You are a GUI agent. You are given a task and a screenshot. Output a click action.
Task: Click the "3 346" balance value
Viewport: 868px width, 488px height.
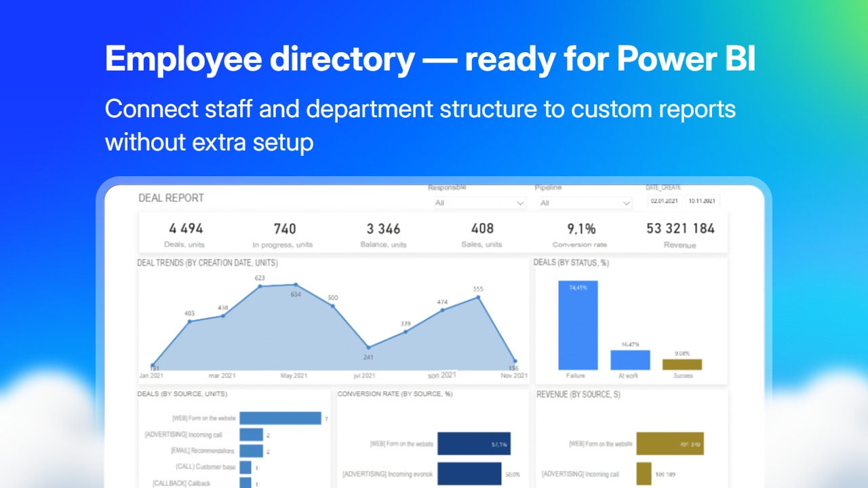(384, 228)
